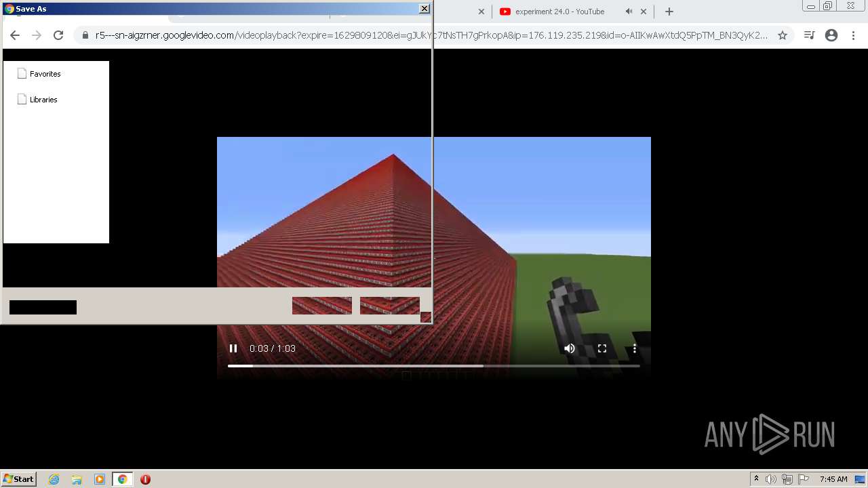Close the experiment 24.0 YouTube tab
This screenshot has height=488, width=868.
[644, 12]
